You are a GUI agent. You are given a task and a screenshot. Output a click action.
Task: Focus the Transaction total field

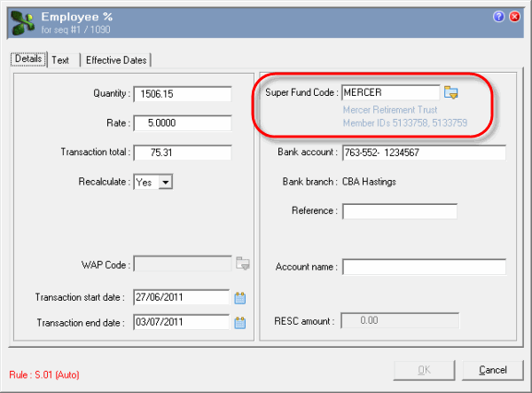[182, 153]
